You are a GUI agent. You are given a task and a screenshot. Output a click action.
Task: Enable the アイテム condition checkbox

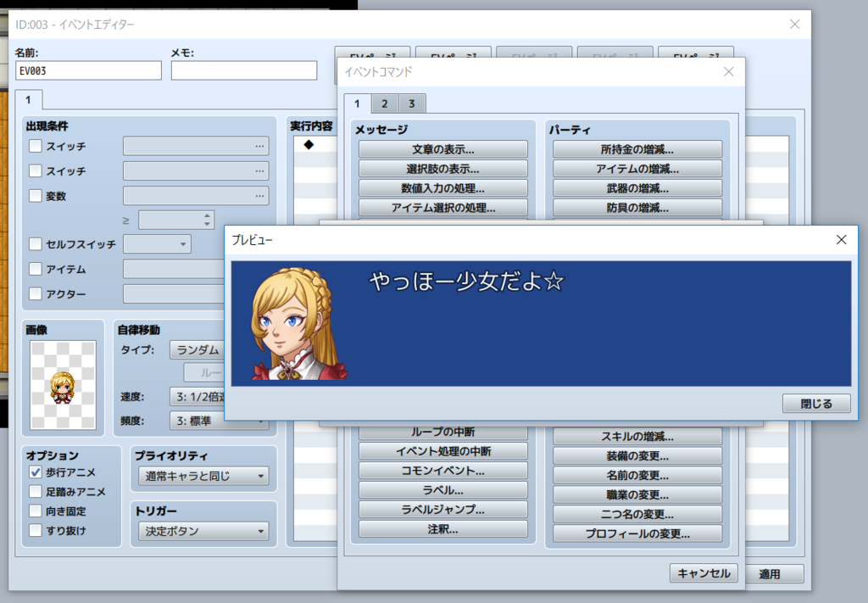click(36, 269)
